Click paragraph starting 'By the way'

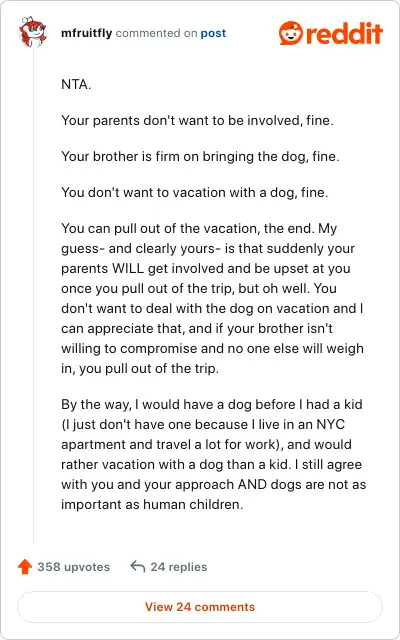click(213, 454)
